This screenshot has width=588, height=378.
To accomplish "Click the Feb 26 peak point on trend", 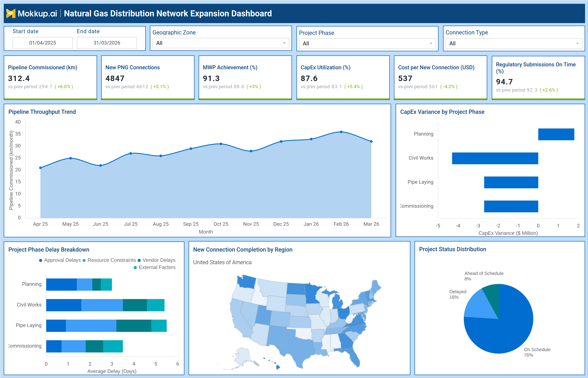I will 341,132.
